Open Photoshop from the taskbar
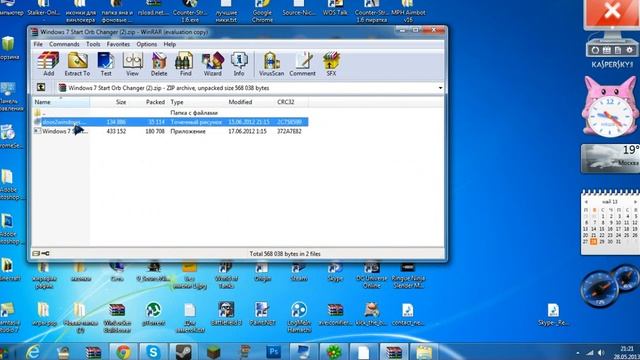Viewport: 640px width, 360px height. 273,352
